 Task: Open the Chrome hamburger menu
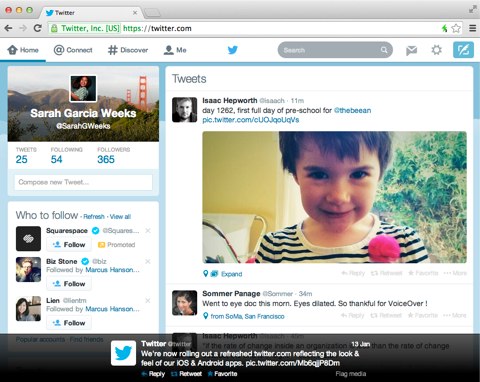[x=472, y=28]
